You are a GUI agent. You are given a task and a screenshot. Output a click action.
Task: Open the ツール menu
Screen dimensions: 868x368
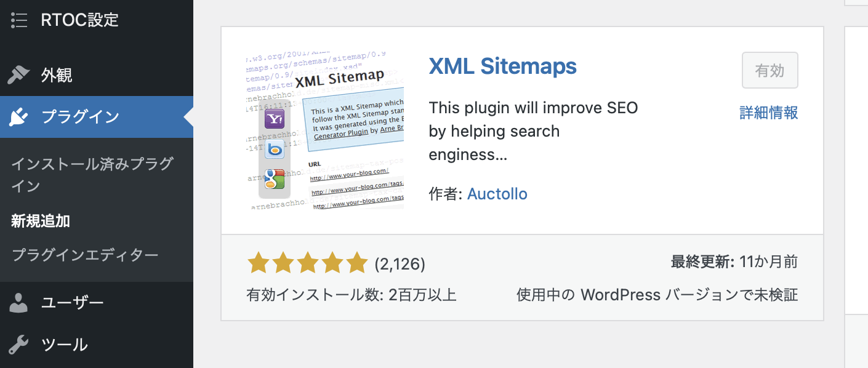(97, 344)
